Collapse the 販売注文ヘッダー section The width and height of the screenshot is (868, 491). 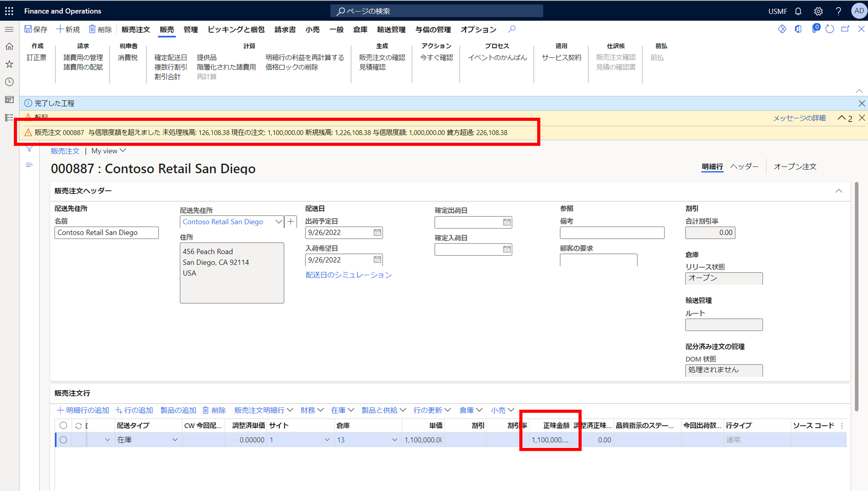[839, 191]
